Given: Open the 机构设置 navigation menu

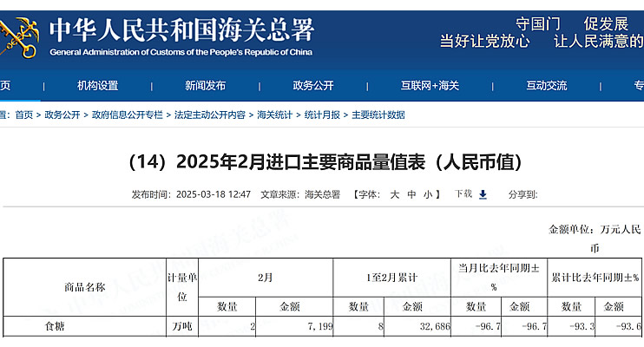Looking at the screenshot, I should click(97, 86).
